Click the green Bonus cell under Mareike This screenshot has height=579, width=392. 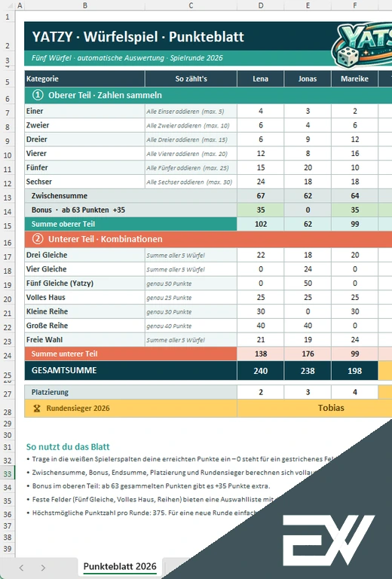[355, 210]
